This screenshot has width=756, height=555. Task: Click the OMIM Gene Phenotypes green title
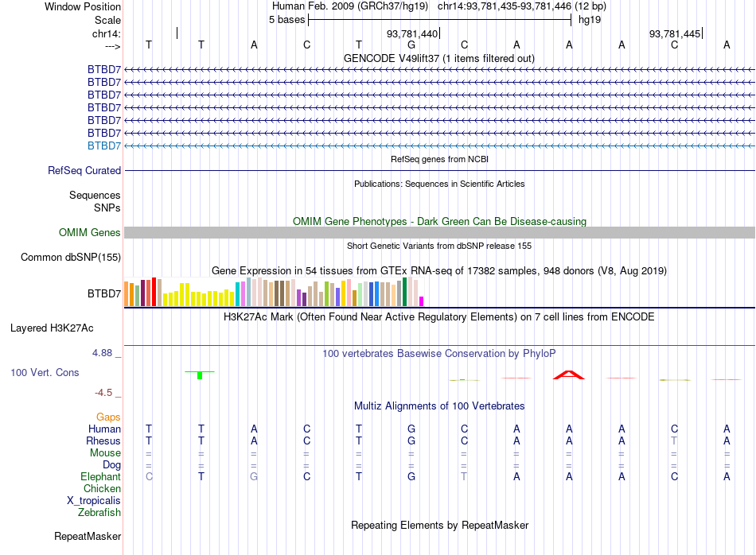coord(440,221)
